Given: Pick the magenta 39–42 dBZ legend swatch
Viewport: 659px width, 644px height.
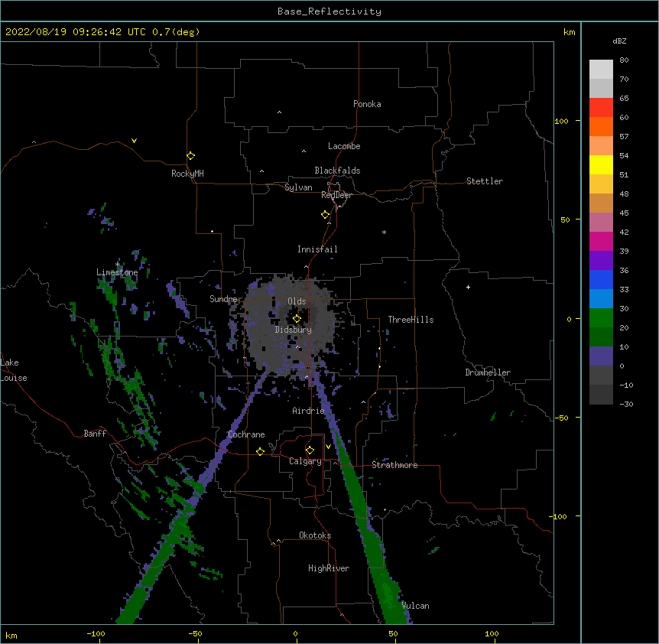Looking at the screenshot, I should (601, 241).
